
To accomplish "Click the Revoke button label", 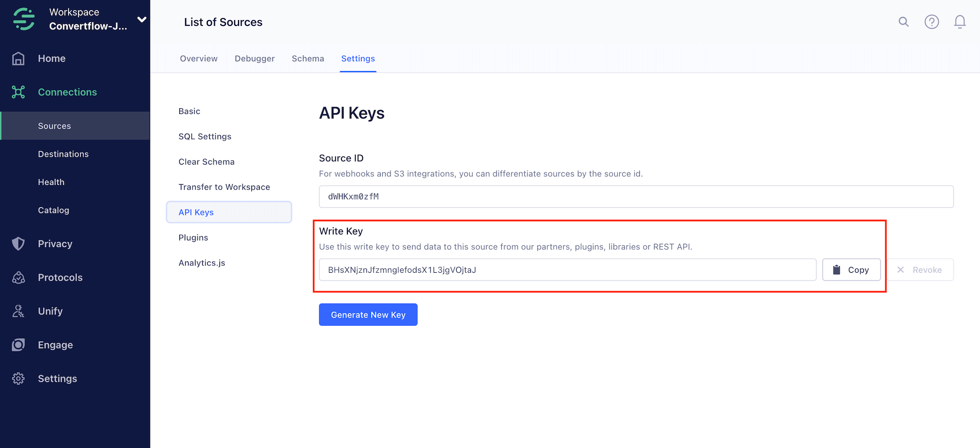I will coord(927,270).
